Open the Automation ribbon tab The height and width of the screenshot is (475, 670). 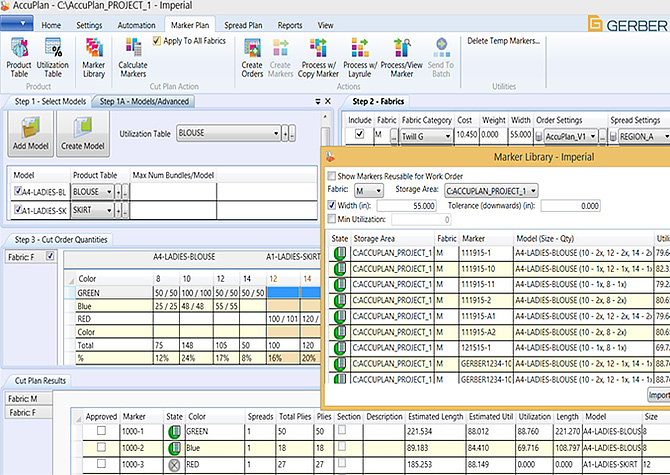point(136,25)
